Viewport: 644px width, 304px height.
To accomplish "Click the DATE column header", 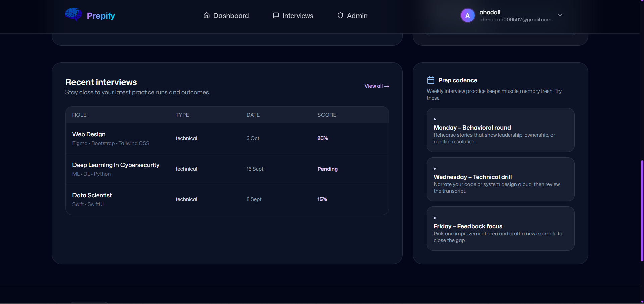I will 253,115.
